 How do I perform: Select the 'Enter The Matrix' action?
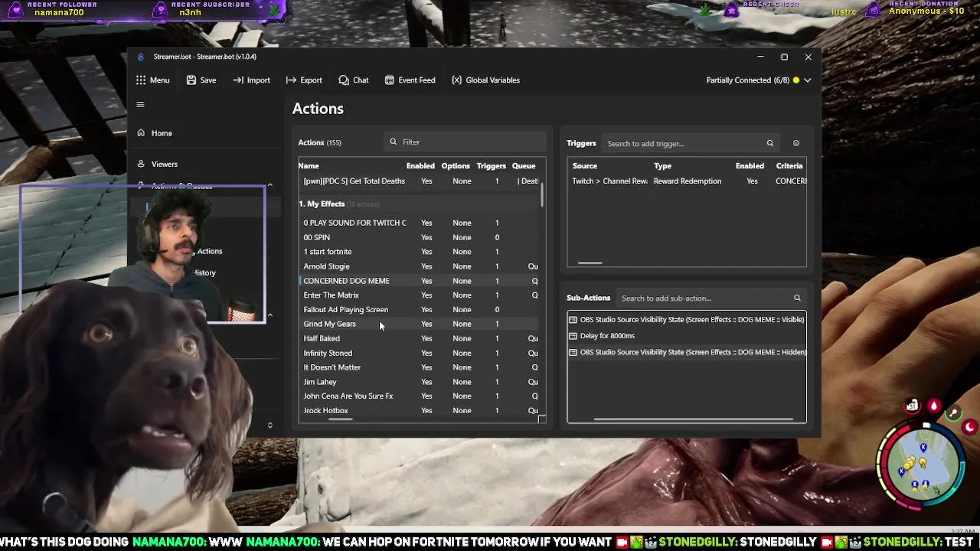tap(420, 295)
